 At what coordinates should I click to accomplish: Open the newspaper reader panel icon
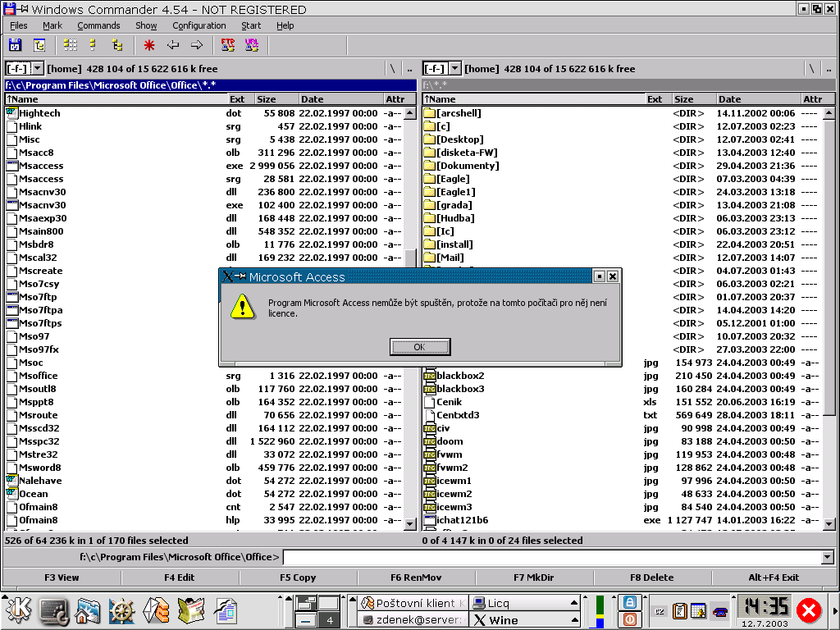coord(190,610)
